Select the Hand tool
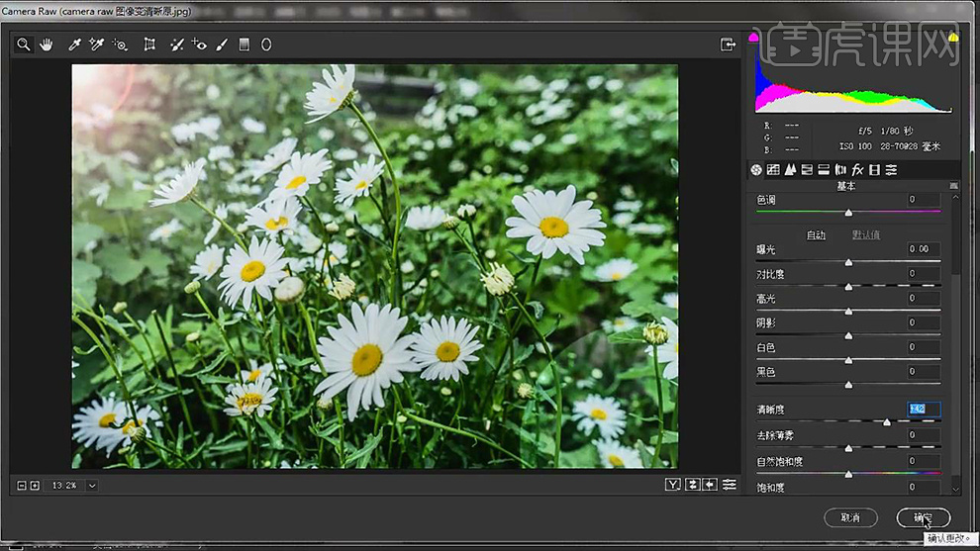 tap(47, 45)
